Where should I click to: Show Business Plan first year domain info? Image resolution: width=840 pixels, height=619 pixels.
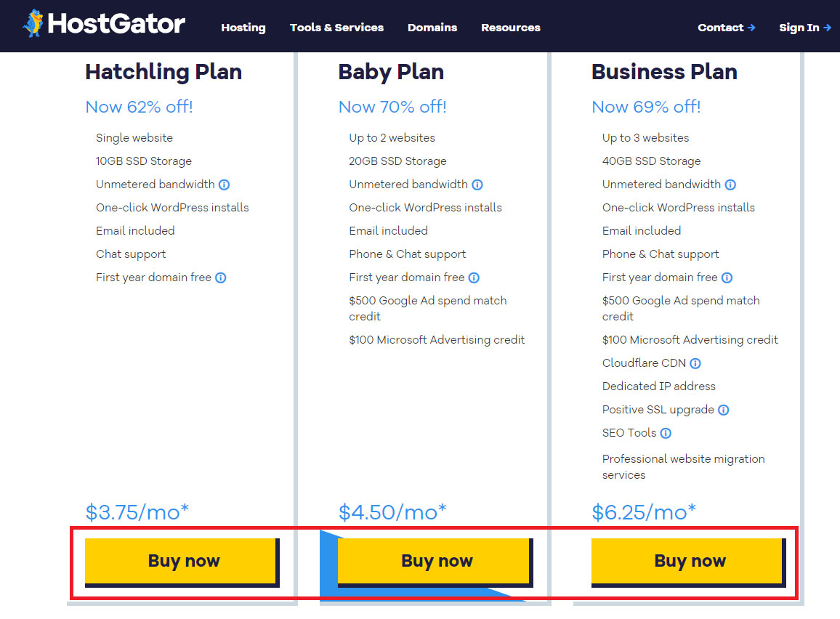(727, 278)
